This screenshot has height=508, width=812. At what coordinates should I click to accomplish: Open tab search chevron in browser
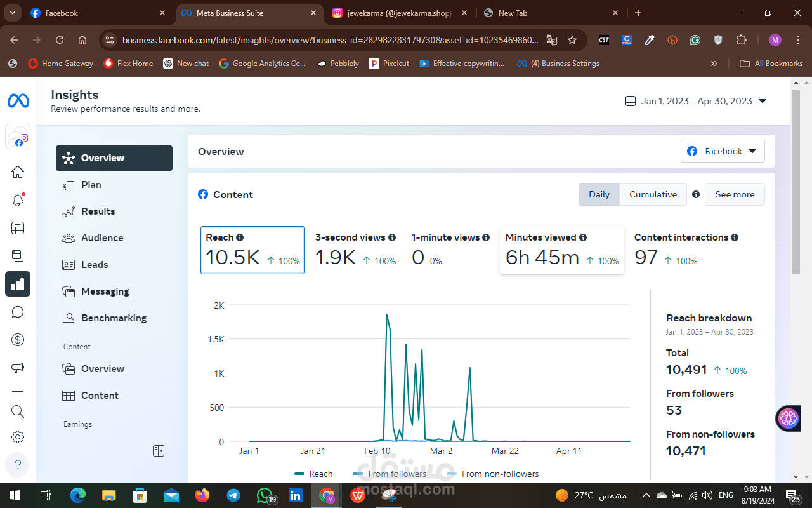click(13, 13)
